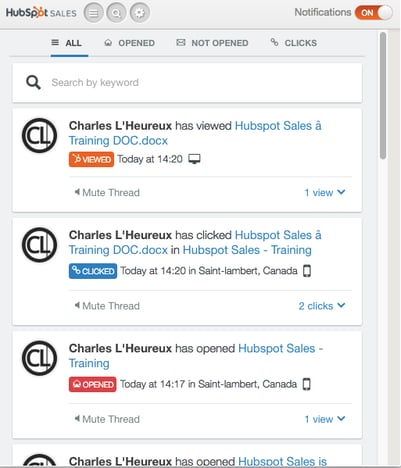The width and height of the screenshot is (401, 468).
Task: Click the magnifier icon in search box
Action: click(33, 82)
